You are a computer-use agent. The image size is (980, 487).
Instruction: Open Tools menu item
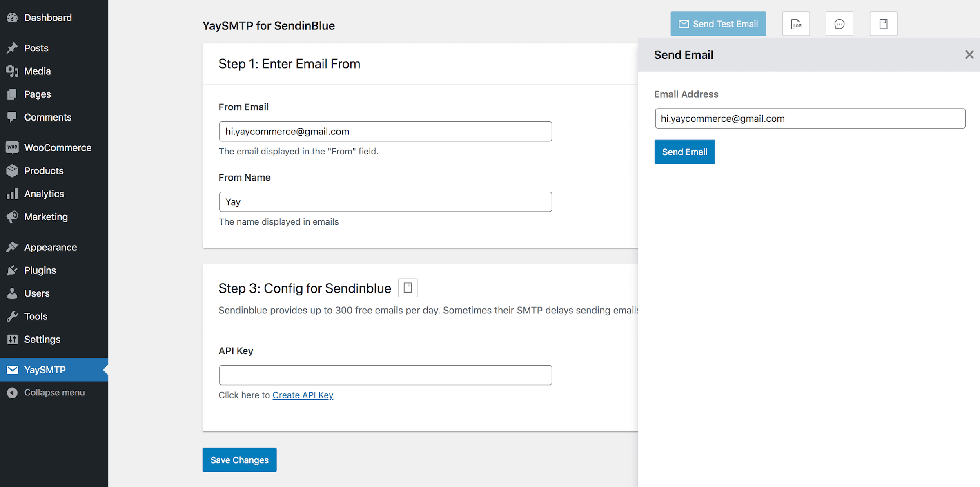pos(54,316)
